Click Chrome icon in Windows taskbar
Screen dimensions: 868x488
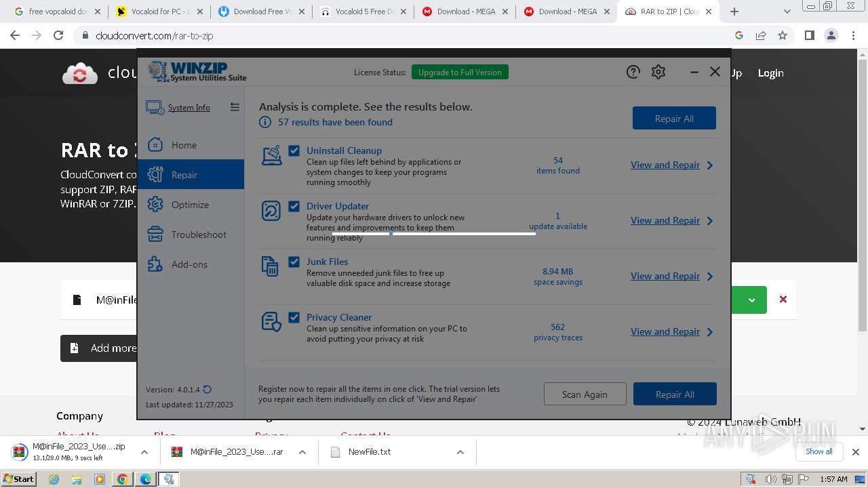pos(122,479)
